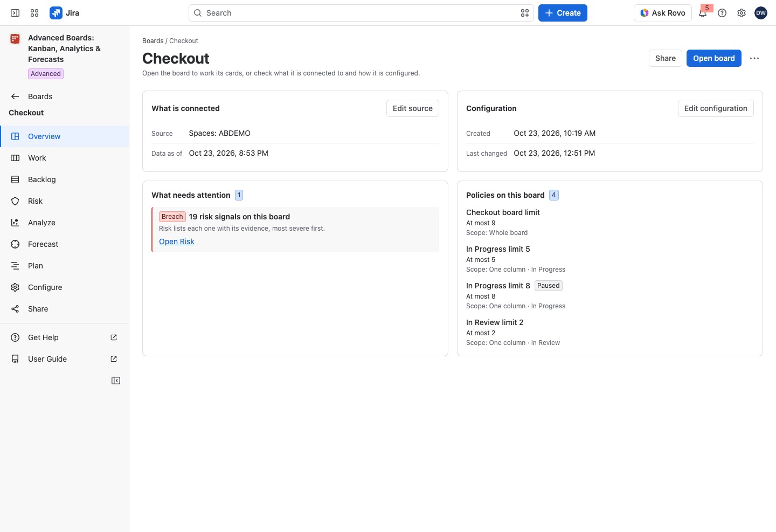
Task: Open the Backlog view
Action: 65,179
